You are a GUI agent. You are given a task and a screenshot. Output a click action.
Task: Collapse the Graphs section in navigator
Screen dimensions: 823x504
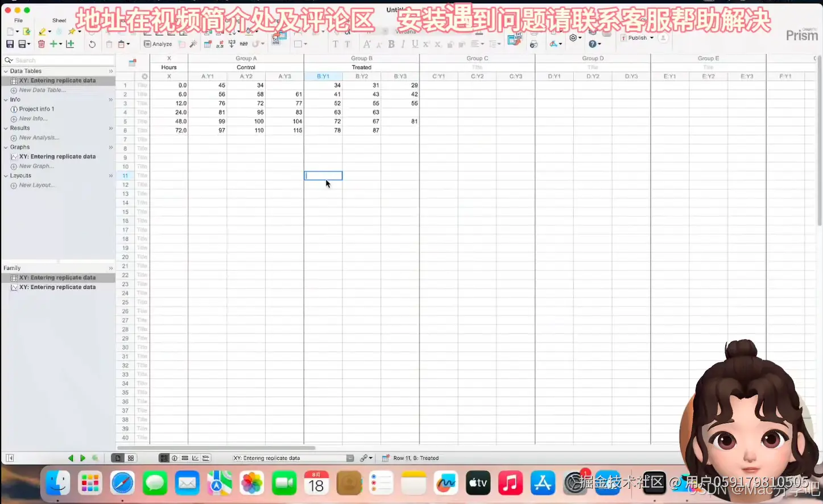pos(6,147)
